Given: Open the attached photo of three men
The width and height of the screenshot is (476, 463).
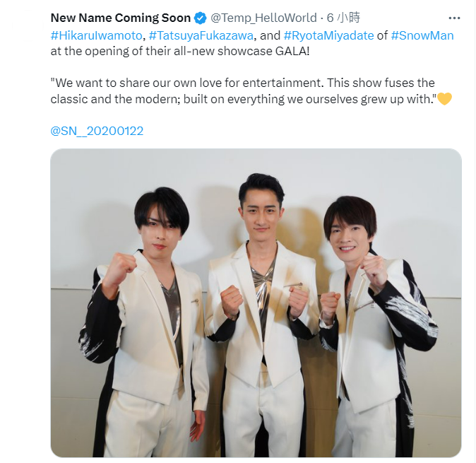Looking at the screenshot, I should pos(256,303).
